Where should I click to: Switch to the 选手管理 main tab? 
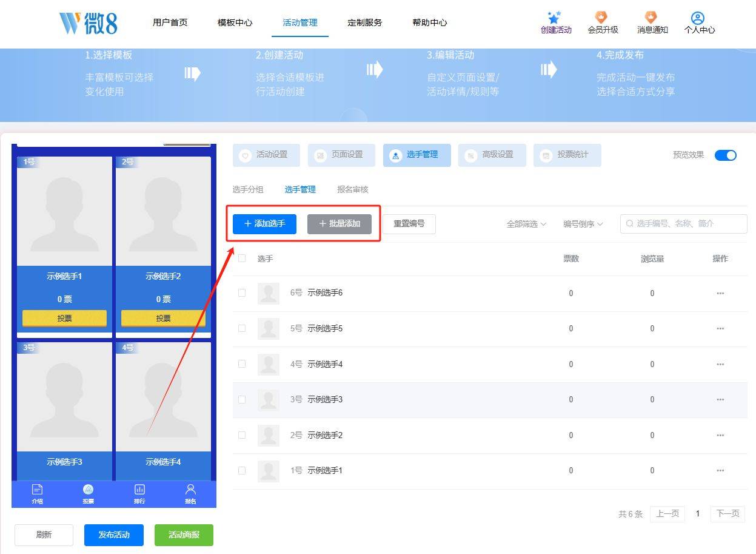[416, 155]
